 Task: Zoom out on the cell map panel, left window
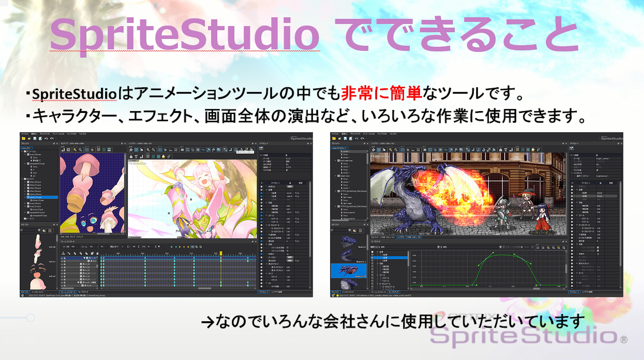(80, 150)
